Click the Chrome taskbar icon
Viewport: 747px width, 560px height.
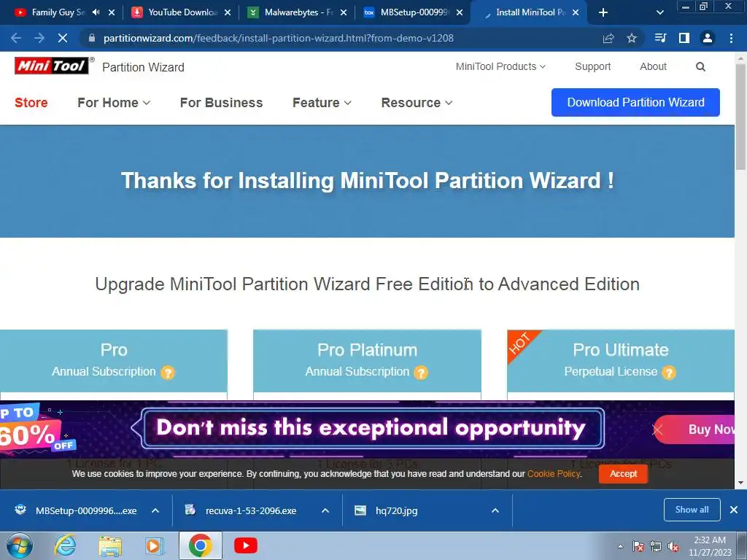200,545
